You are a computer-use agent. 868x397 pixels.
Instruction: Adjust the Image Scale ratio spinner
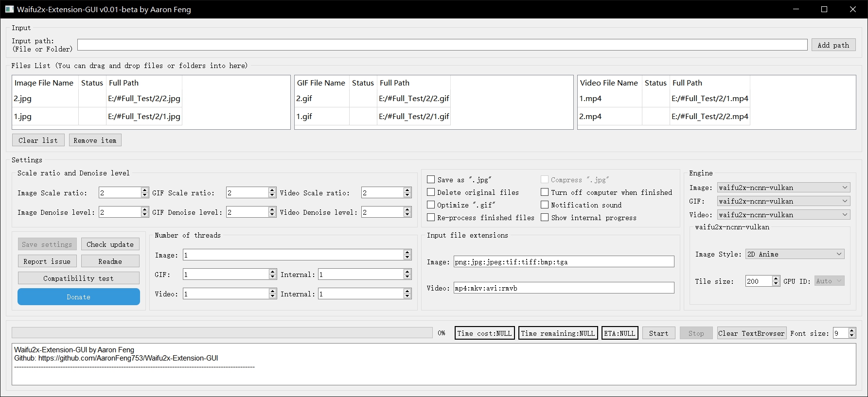[124, 193]
